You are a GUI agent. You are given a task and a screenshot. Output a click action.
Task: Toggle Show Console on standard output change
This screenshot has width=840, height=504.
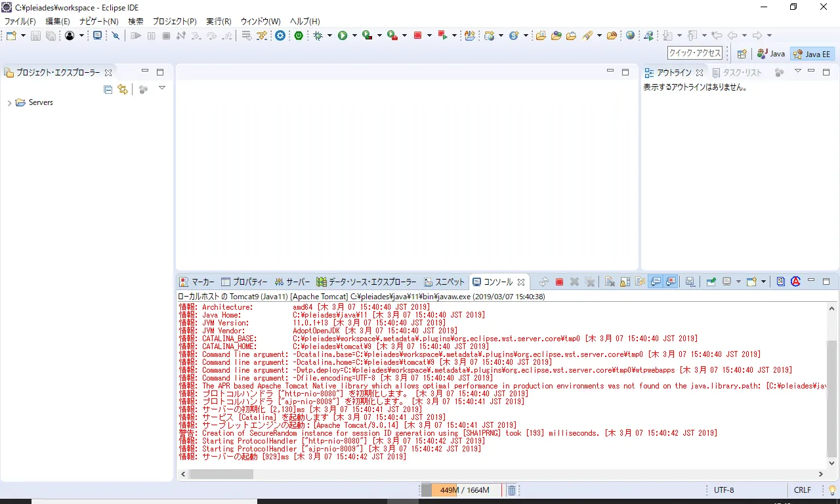click(655, 282)
